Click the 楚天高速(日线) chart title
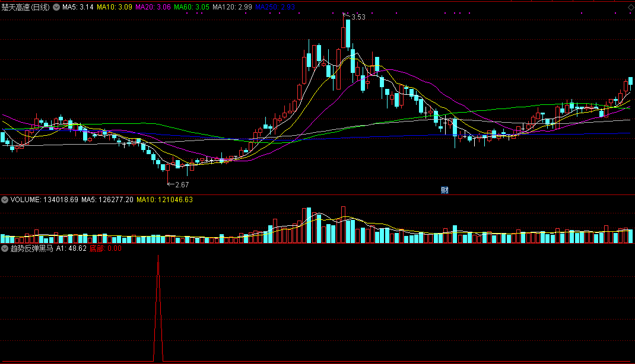 (x=26, y=7)
